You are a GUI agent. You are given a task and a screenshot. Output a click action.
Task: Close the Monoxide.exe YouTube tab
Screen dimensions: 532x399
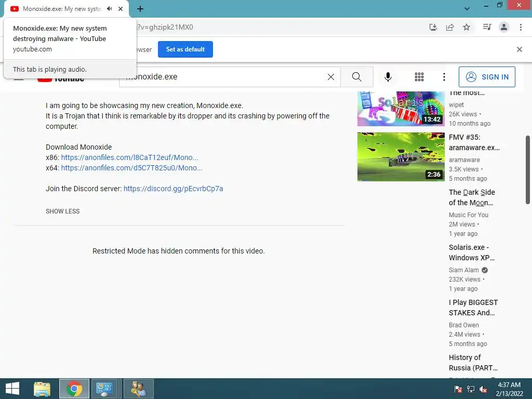tap(121, 9)
